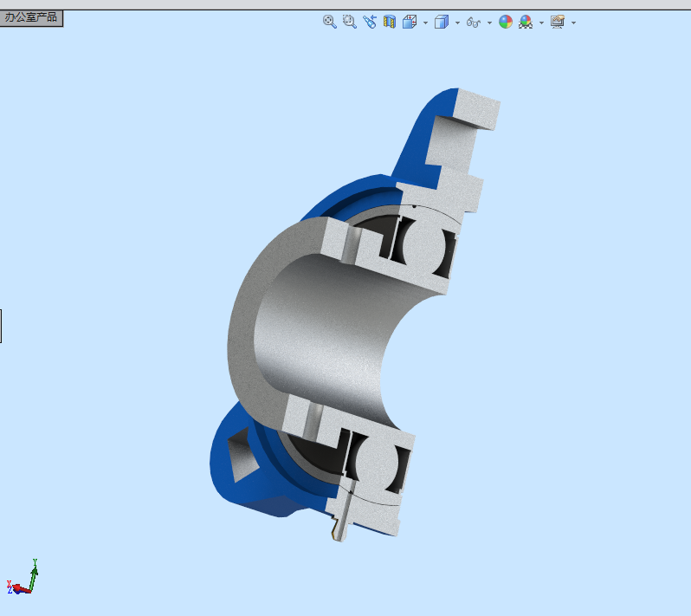Click the View Settings monitor icon
The height and width of the screenshot is (616, 691).
pyautogui.click(x=558, y=22)
